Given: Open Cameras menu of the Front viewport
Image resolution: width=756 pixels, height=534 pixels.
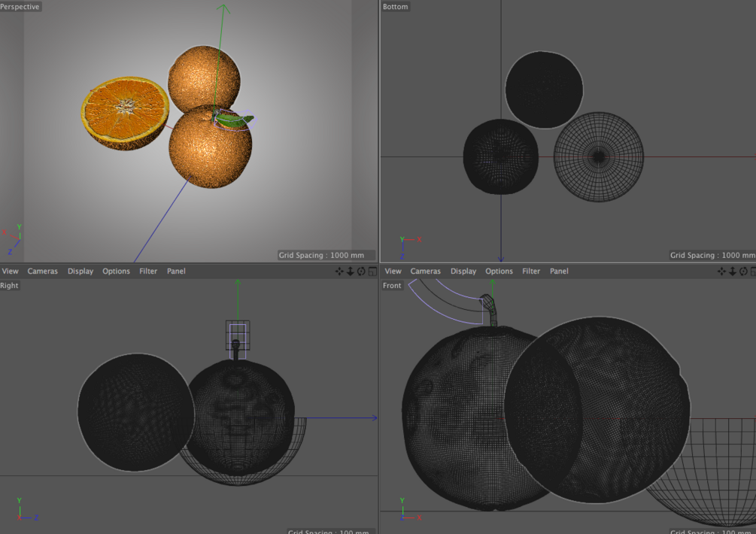Looking at the screenshot, I should [425, 272].
